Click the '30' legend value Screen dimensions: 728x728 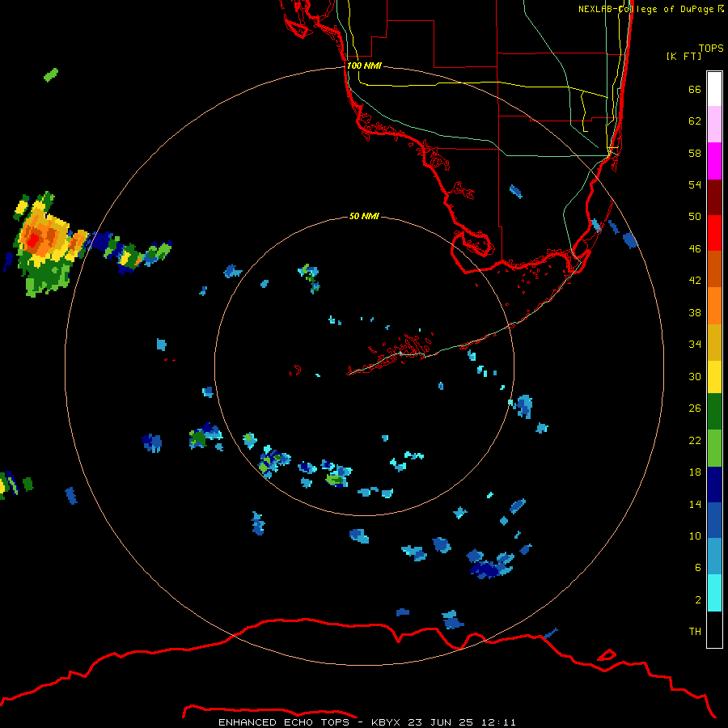[x=695, y=376]
